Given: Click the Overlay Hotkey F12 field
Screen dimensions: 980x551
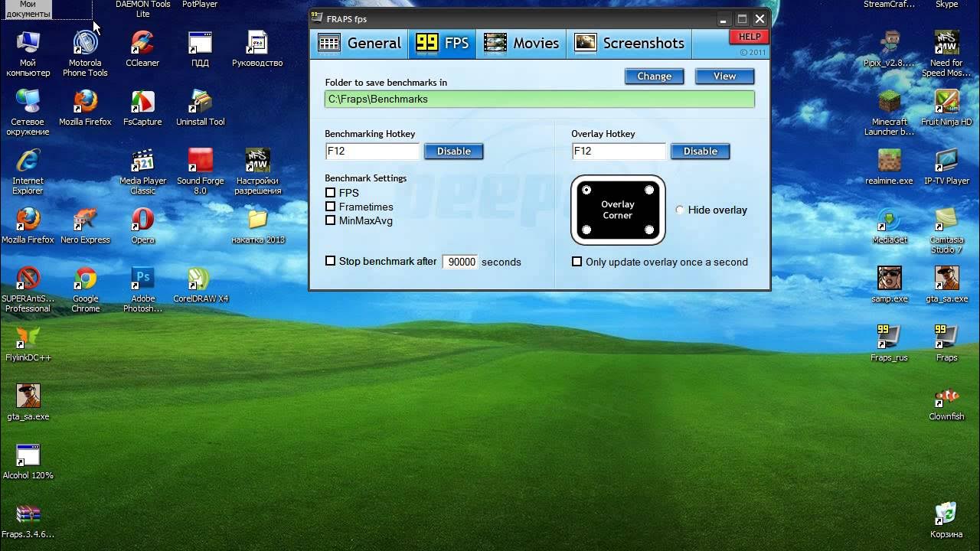Looking at the screenshot, I should (619, 151).
